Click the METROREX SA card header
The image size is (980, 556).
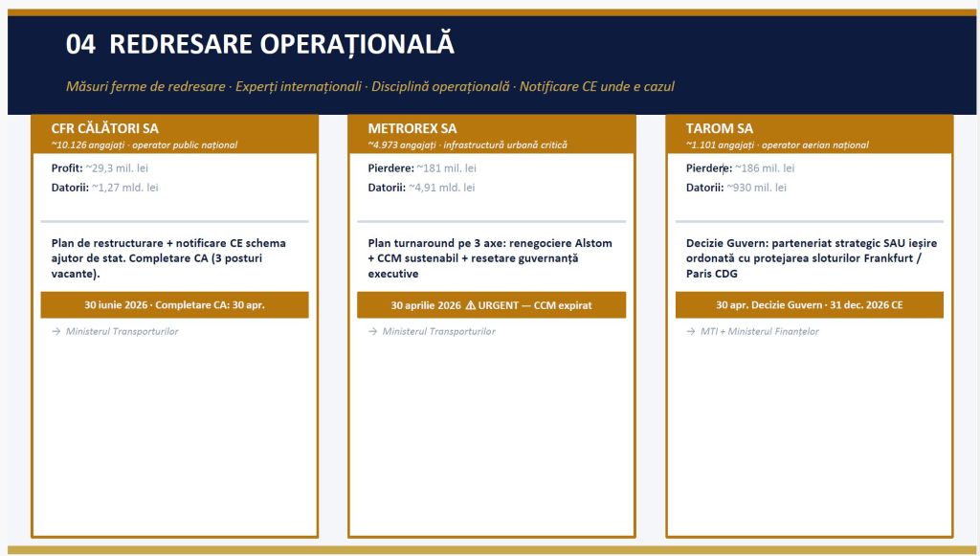pyautogui.click(x=491, y=134)
